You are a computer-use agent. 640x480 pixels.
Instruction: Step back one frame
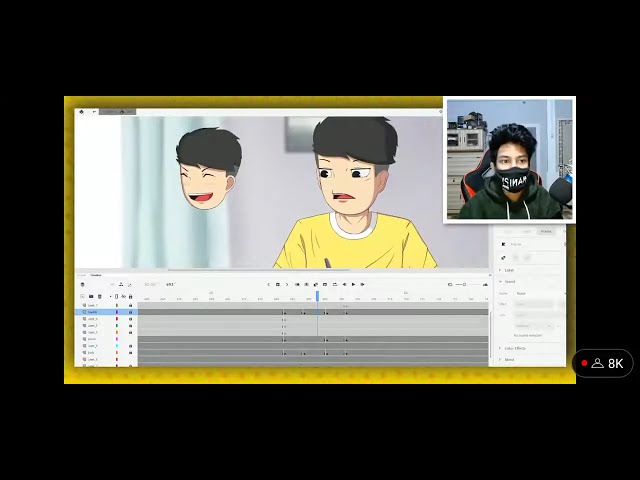click(344, 284)
